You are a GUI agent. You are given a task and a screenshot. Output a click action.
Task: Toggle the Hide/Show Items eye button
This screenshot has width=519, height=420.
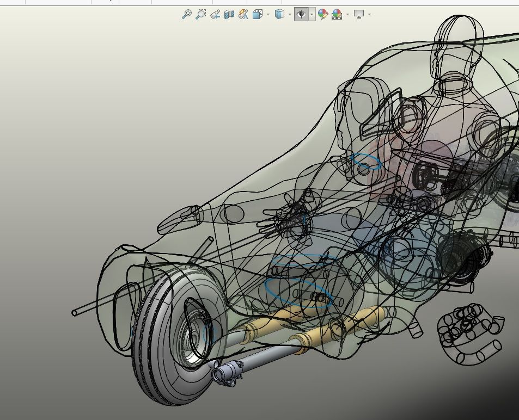pyautogui.click(x=301, y=15)
